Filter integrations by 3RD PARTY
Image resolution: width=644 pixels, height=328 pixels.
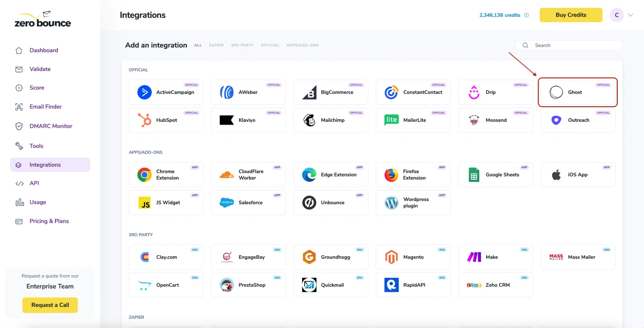click(242, 45)
